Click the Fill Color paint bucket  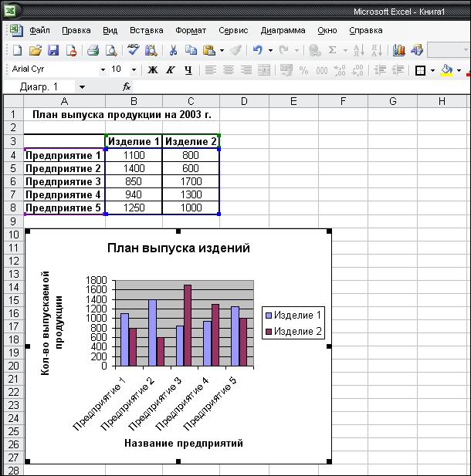click(446, 70)
